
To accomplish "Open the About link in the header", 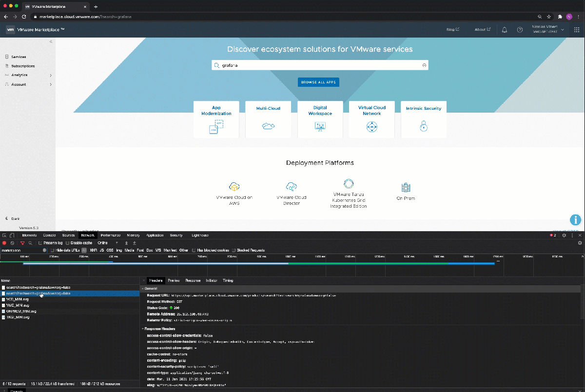I will click(x=483, y=30).
